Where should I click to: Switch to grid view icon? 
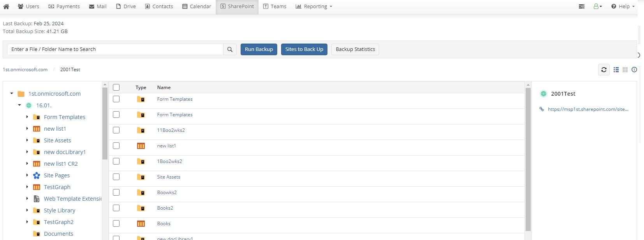point(625,70)
